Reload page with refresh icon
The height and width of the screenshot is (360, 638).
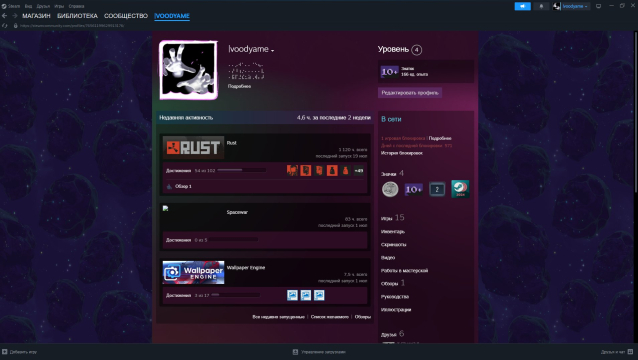[4, 26]
